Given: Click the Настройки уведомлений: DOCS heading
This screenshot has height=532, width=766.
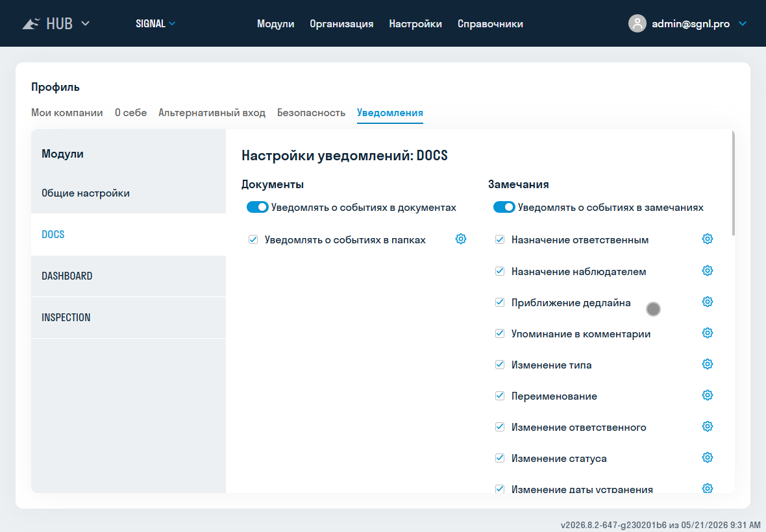Looking at the screenshot, I should pos(345,155).
